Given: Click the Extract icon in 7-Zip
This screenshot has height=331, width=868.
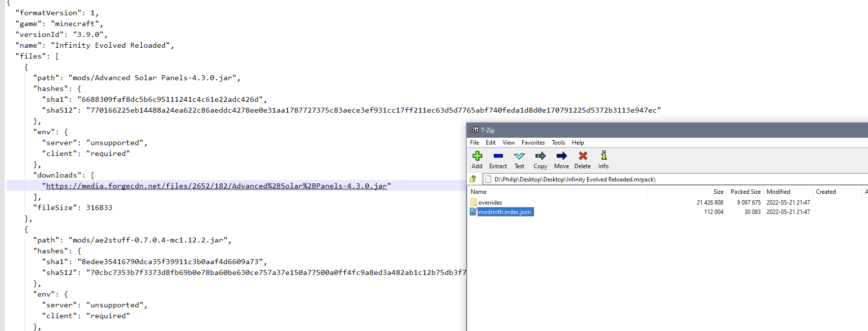Looking at the screenshot, I should [x=498, y=156].
